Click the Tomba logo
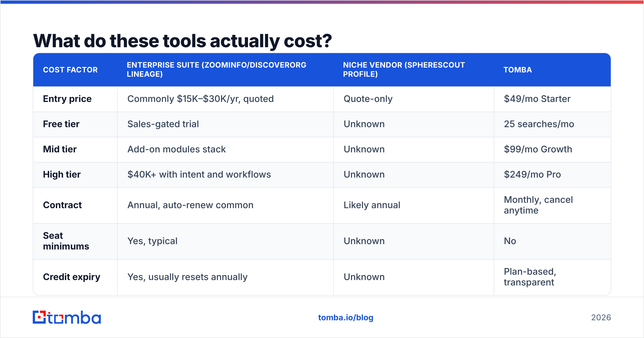The height and width of the screenshot is (338, 644). pos(67,317)
